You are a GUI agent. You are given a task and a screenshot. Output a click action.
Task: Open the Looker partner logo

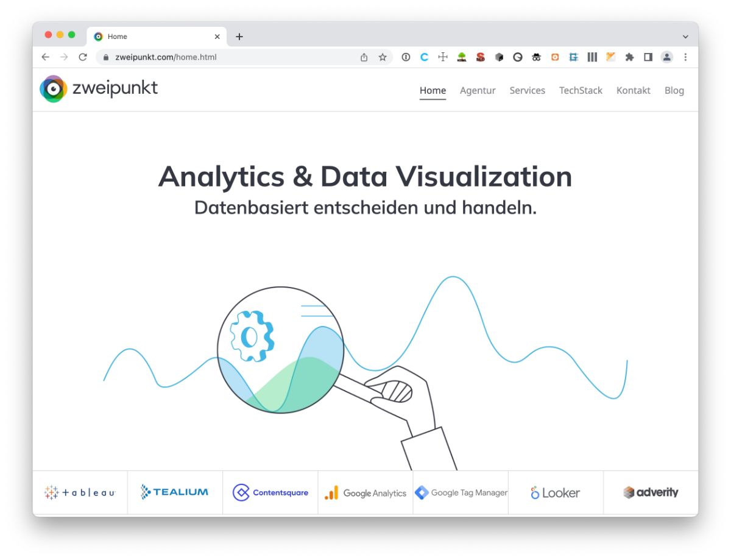[x=555, y=492]
